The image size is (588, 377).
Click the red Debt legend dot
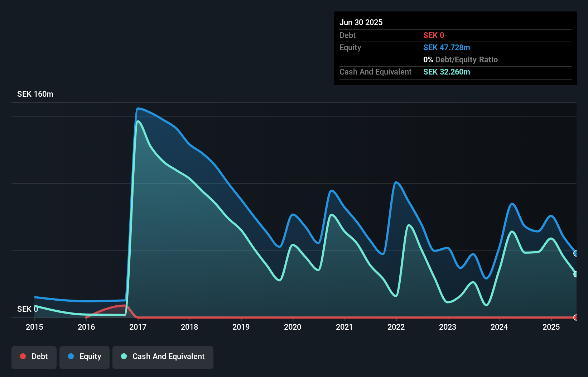coord(23,356)
